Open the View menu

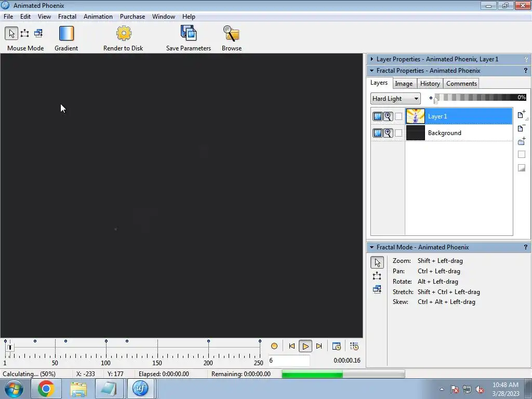(x=44, y=16)
